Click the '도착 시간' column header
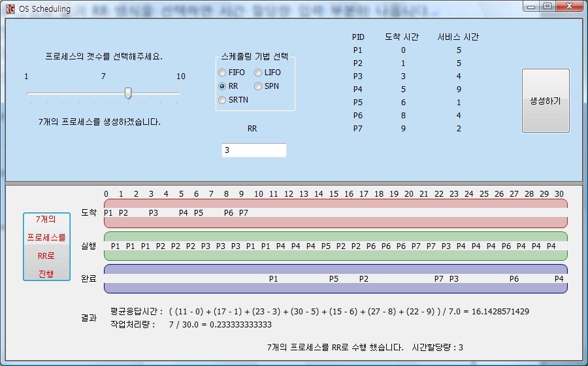588x366 pixels. [x=402, y=37]
